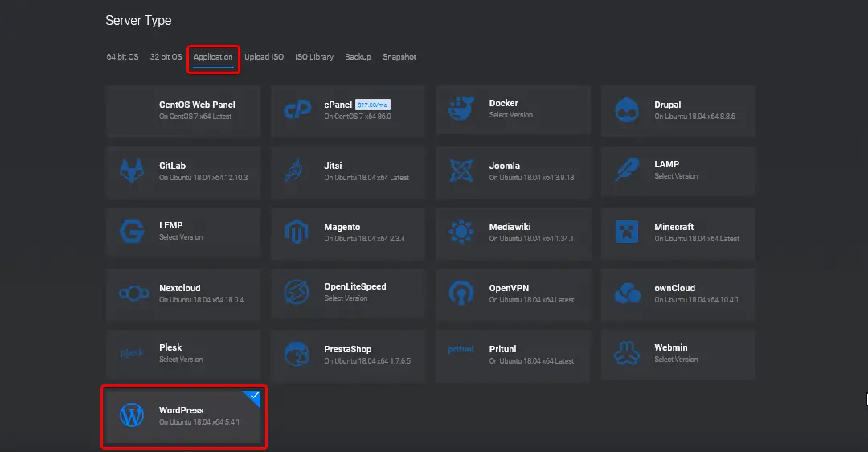
Task: Open the Snapshot tab
Action: click(x=399, y=56)
